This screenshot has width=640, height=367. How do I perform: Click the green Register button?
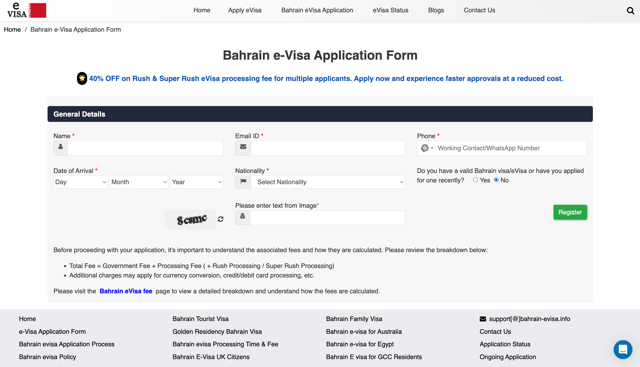(x=570, y=212)
